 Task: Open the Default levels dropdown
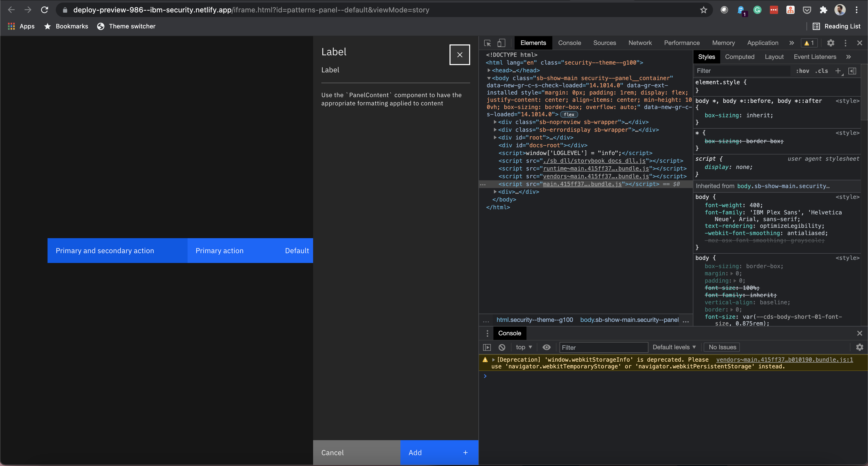click(x=674, y=347)
